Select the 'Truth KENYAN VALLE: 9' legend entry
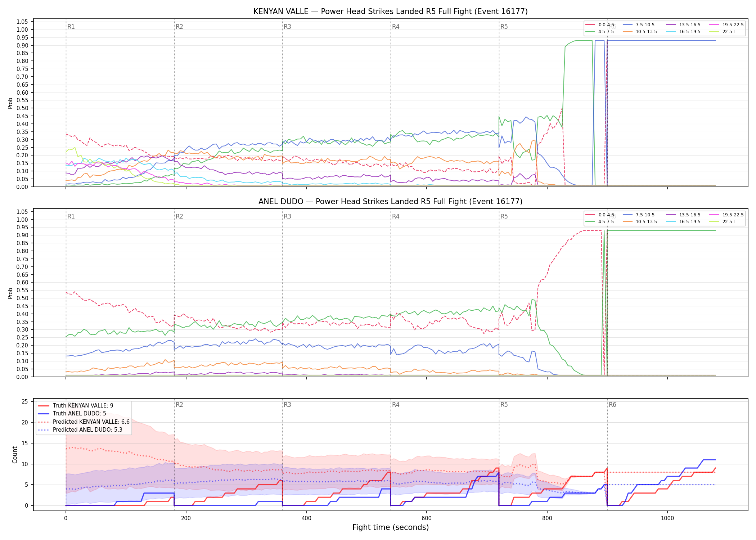The width and height of the screenshot is (756, 540). pos(76,406)
